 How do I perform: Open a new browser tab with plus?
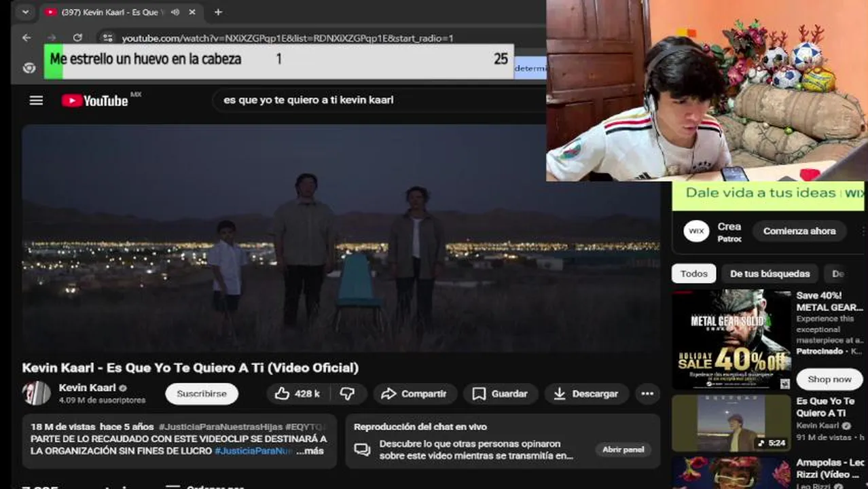(218, 12)
